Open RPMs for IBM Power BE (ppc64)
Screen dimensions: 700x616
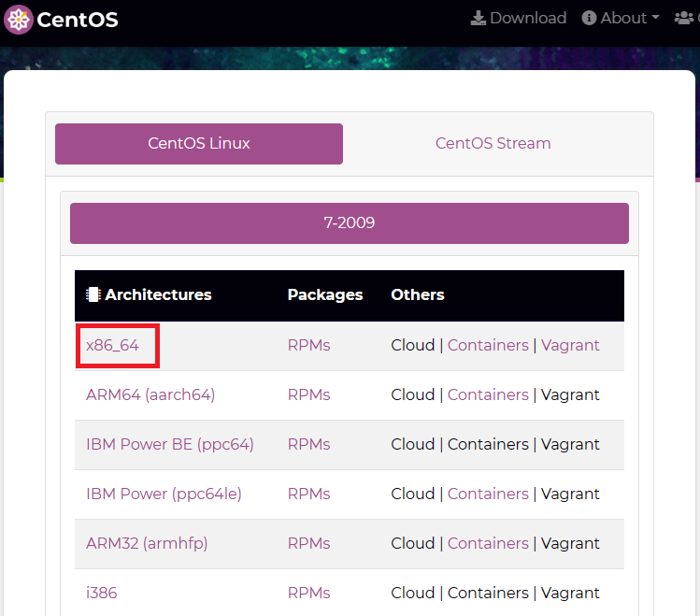pos(309,445)
